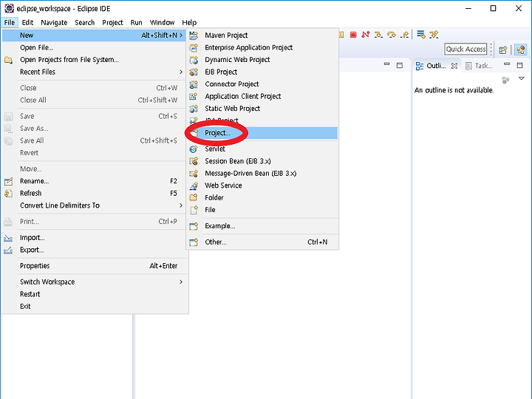This screenshot has height=399, width=532.
Task: Open Properties from the File menu
Action: pyautogui.click(x=95, y=266)
